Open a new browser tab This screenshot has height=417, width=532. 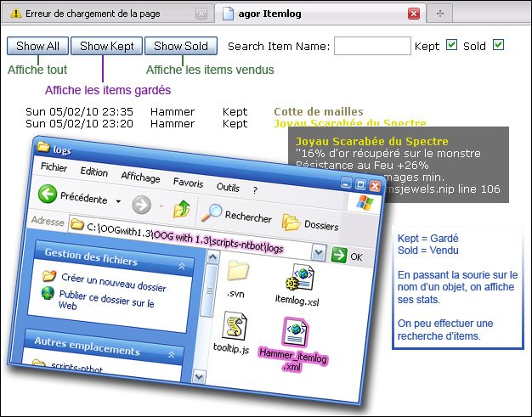439,14
